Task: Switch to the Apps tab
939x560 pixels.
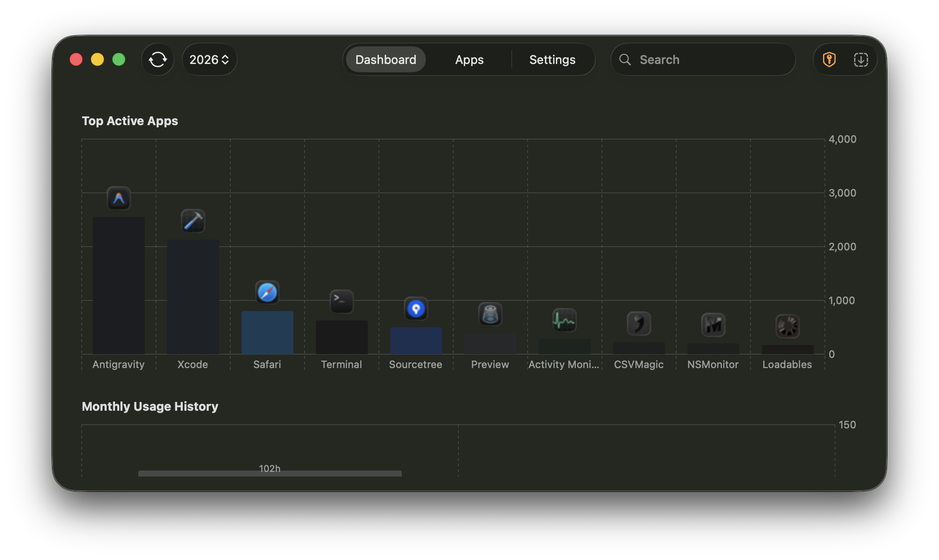Action: coord(469,59)
